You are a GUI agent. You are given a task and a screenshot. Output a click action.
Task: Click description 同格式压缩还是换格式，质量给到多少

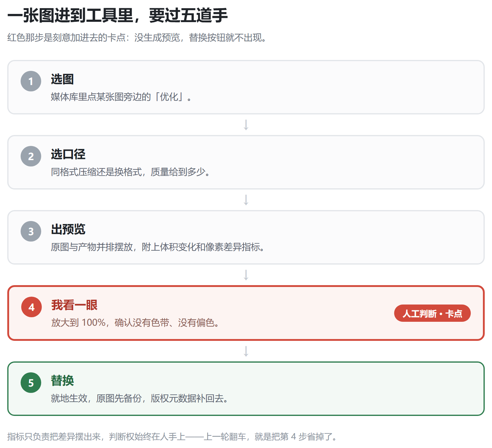tap(131, 172)
